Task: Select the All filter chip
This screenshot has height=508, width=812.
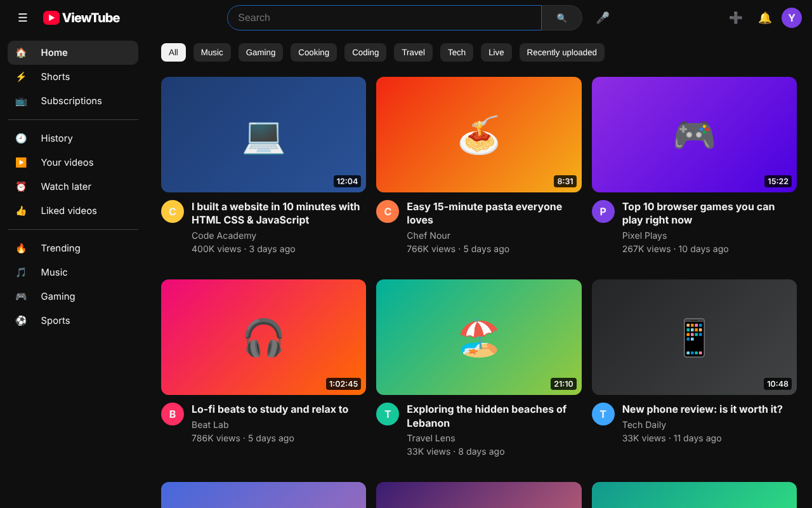Action: 173,53
